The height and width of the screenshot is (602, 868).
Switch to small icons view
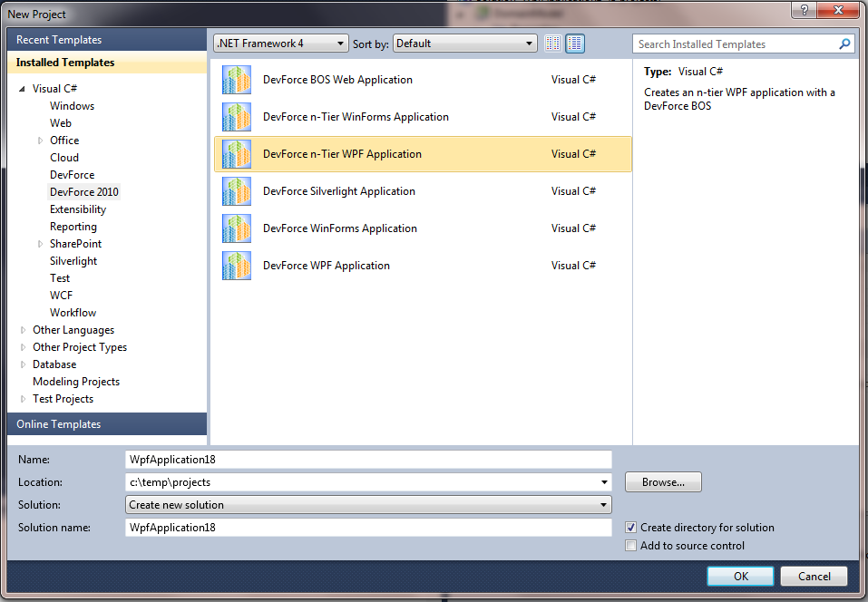(553, 44)
